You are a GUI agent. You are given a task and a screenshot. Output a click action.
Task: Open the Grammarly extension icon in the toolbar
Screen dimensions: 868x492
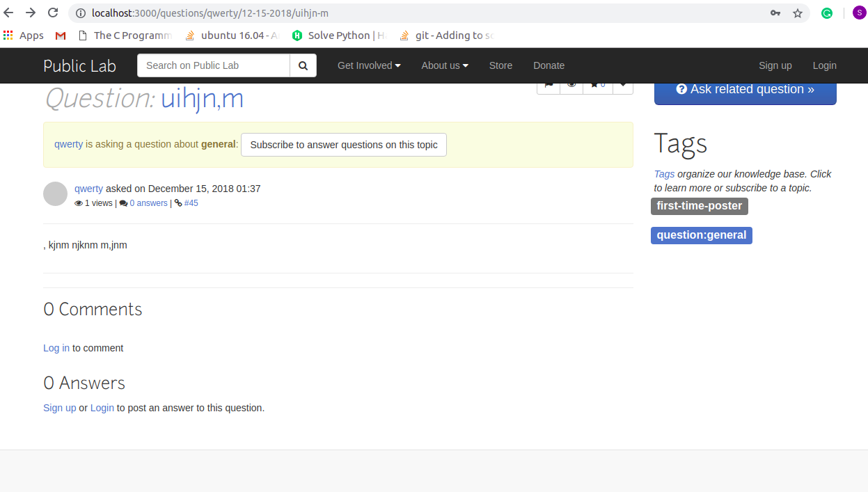click(x=827, y=13)
